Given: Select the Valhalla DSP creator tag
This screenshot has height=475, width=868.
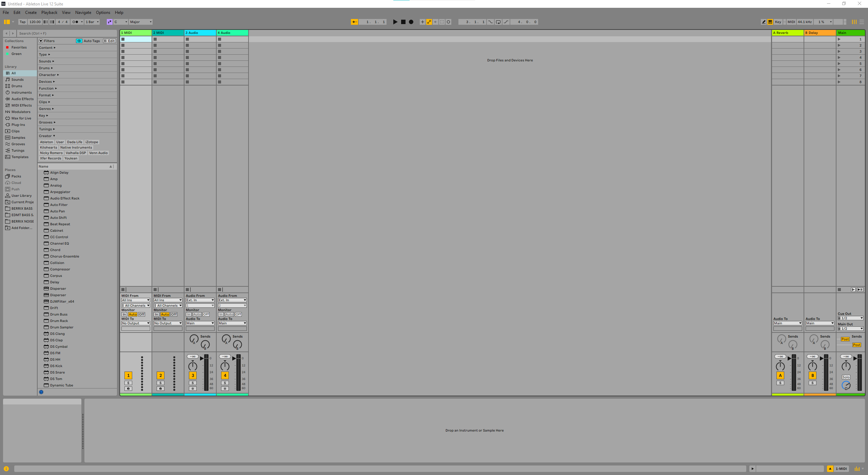Looking at the screenshot, I should click(76, 153).
